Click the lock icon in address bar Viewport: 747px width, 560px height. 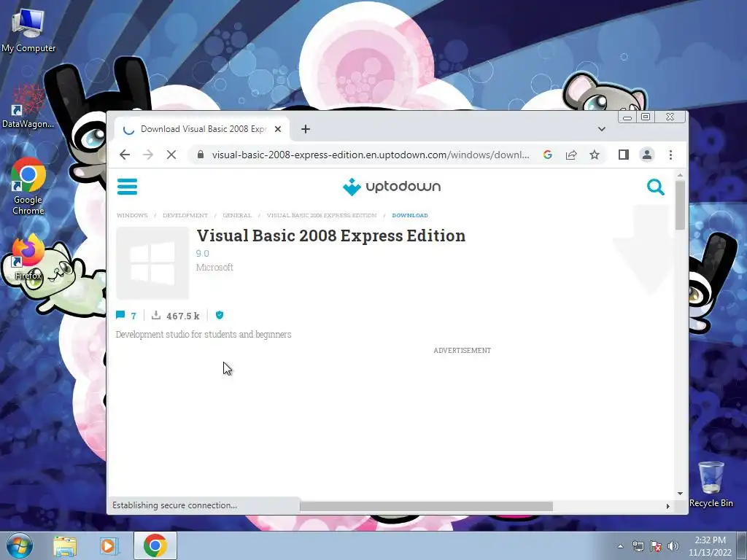(201, 155)
